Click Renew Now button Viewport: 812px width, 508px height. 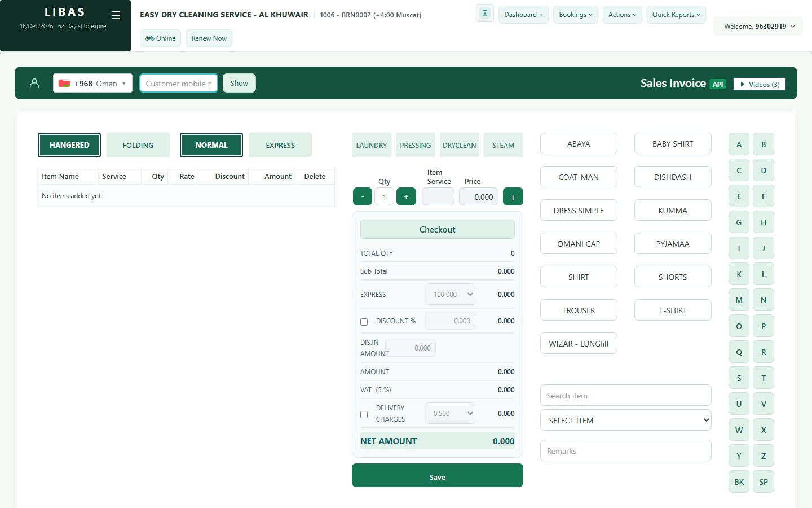click(209, 38)
